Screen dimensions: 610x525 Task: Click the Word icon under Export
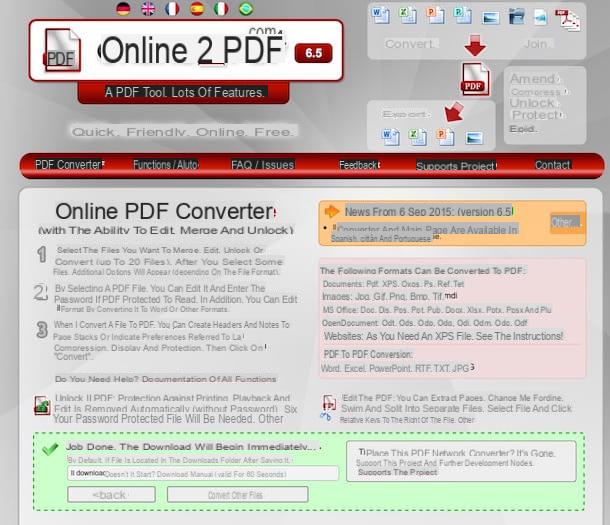click(390, 137)
